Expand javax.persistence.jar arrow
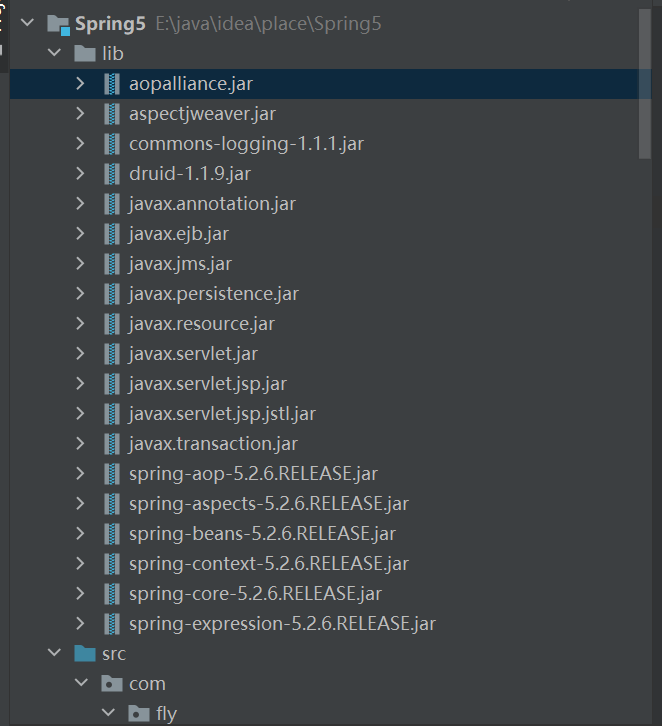 [x=80, y=294]
